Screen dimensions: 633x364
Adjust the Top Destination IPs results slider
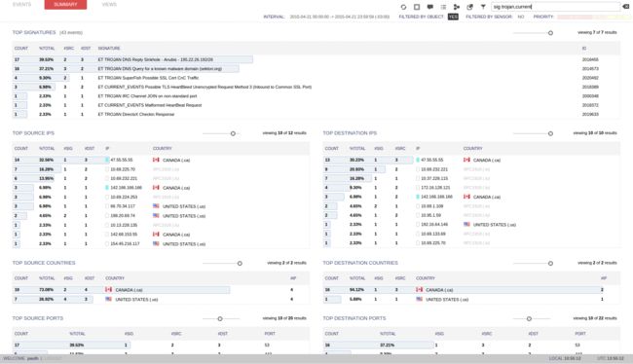550,133
